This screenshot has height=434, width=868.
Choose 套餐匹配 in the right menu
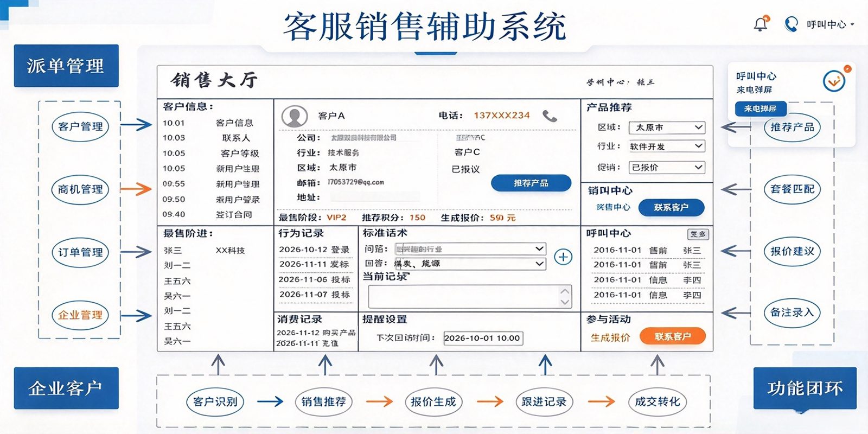792,189
